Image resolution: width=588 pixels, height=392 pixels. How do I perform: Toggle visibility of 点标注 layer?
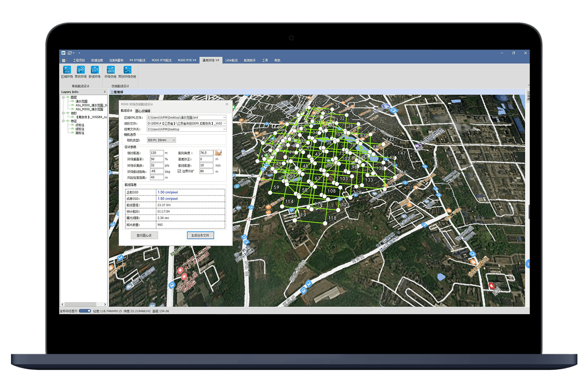pyautogui.click(x=73, y=125)
